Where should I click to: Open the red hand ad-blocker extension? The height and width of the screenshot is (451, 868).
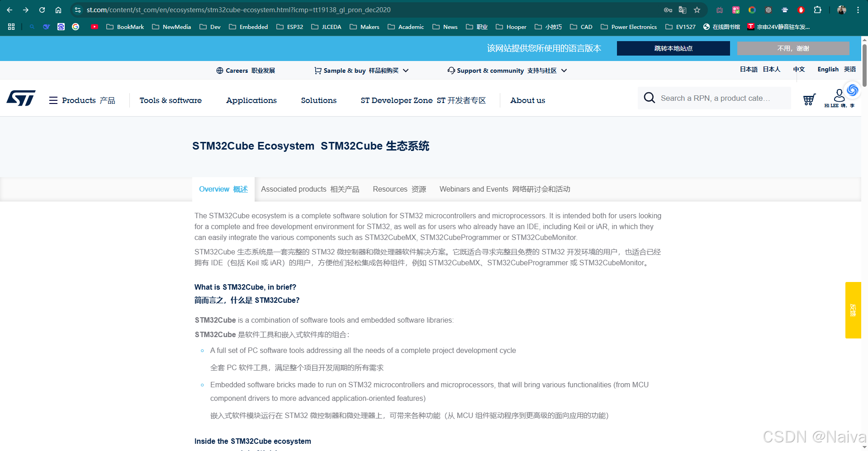[801, 10]
